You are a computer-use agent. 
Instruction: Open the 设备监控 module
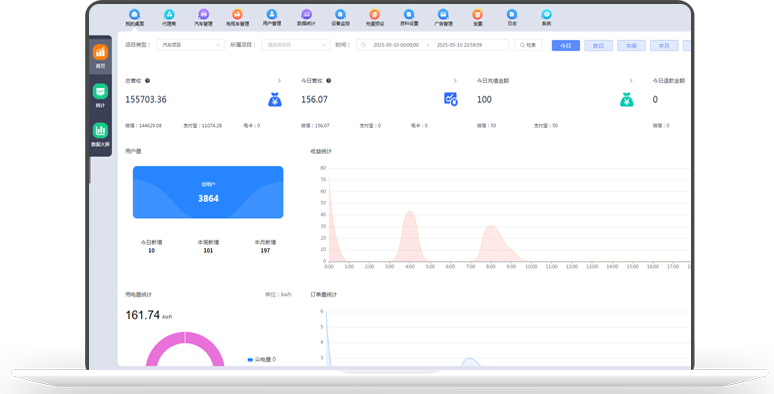click(340, 18)
